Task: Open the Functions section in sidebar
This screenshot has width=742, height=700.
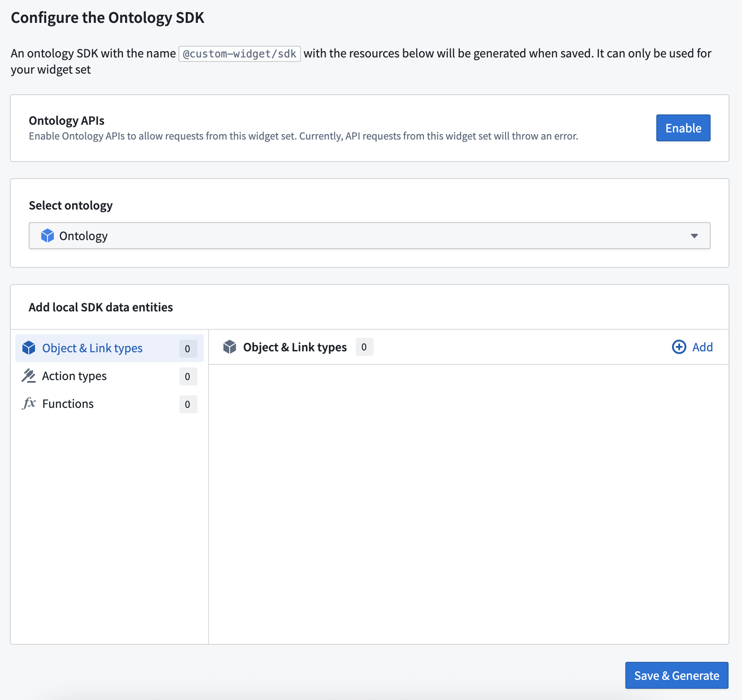Action: 68,404
